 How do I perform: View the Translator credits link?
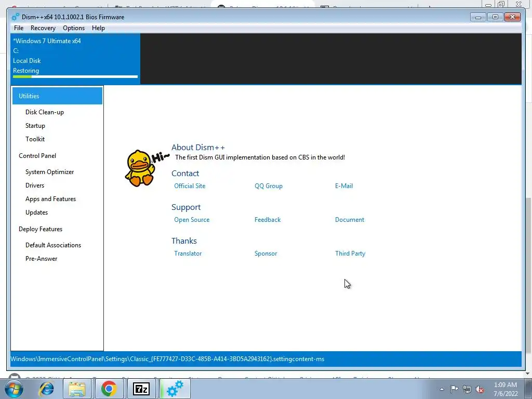pos(188,254)
